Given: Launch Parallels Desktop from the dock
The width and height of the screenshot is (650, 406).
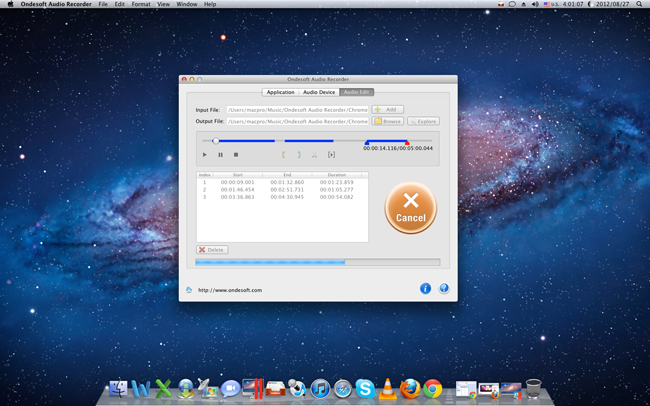Looking at the screenshot, I should click(x=253, y=389).
